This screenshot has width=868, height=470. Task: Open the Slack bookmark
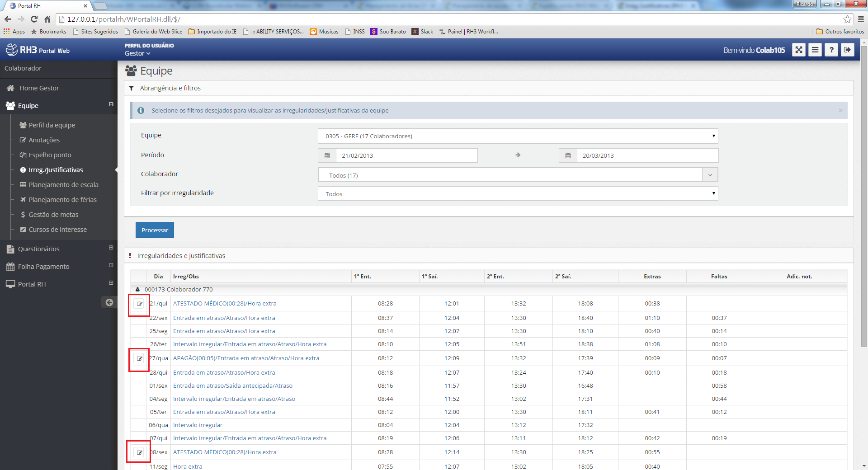pyautogui.click(x=422, y=32)
